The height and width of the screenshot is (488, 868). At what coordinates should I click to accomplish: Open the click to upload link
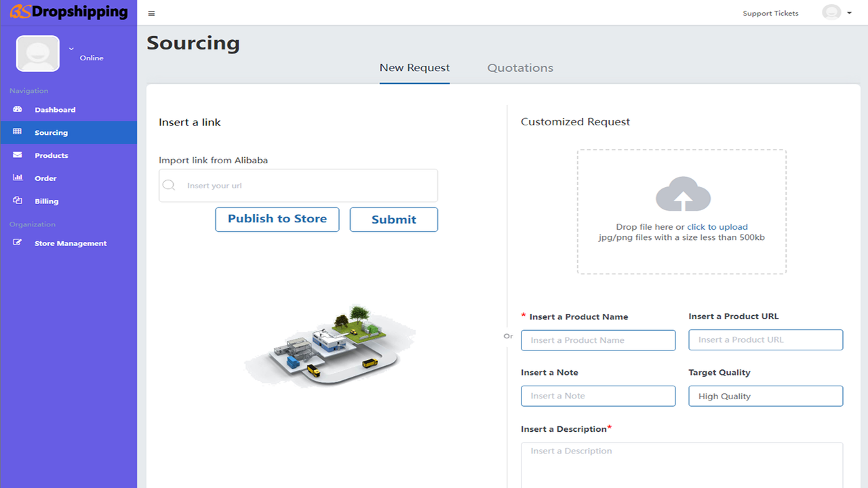click(x=717, y=226)
